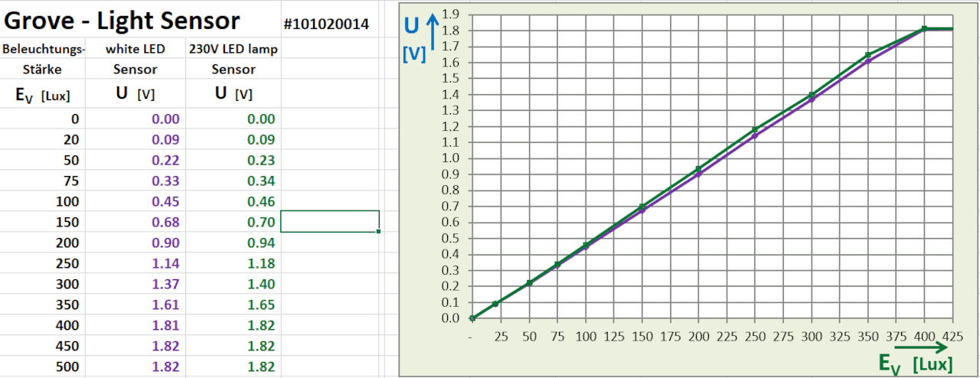Viewport: 980px width, 378px height.
Task: Click the 1.9 label on the vertical axis
Action: (450, 14)
